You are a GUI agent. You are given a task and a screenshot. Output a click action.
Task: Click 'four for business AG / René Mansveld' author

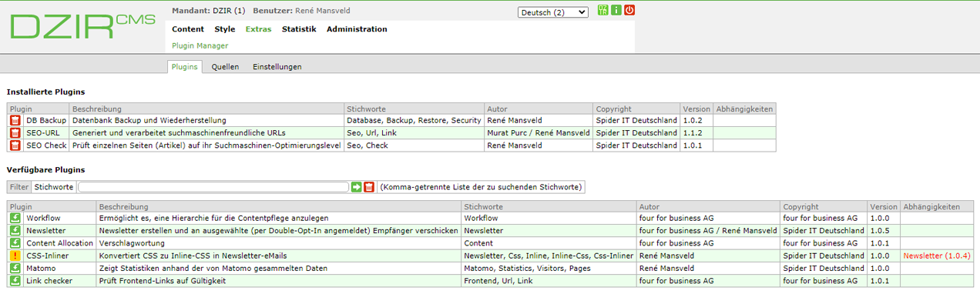[708, 231]
